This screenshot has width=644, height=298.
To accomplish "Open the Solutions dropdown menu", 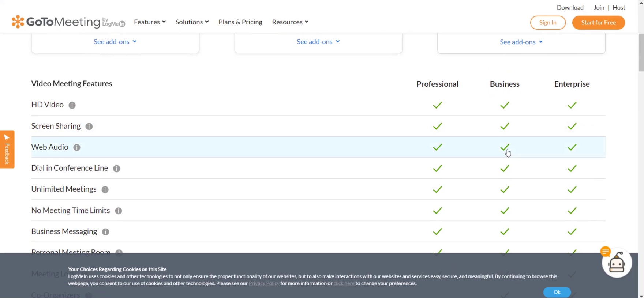I will point(192,22).
